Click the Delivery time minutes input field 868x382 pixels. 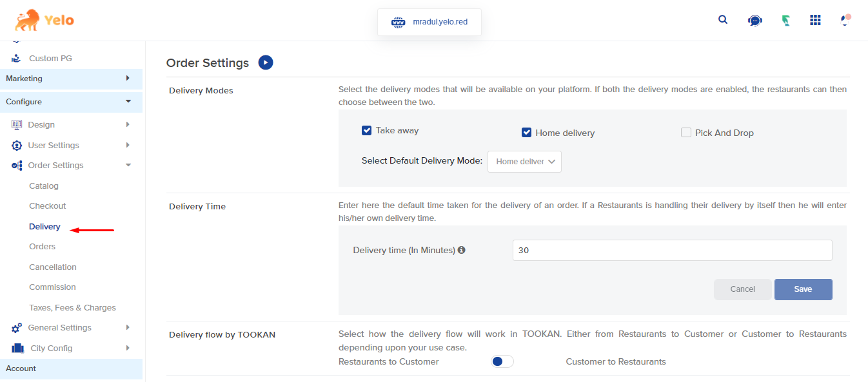tap(671, 250)
